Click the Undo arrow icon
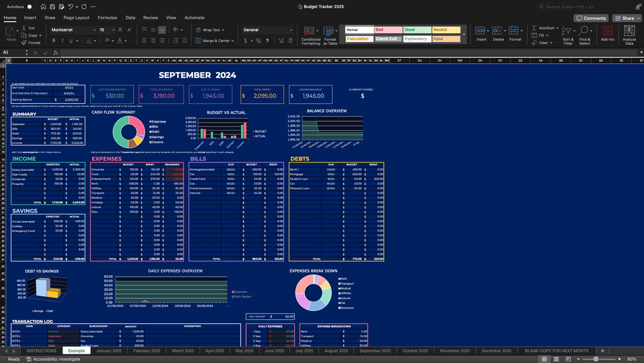644x363 pixels. click(70, 7)
